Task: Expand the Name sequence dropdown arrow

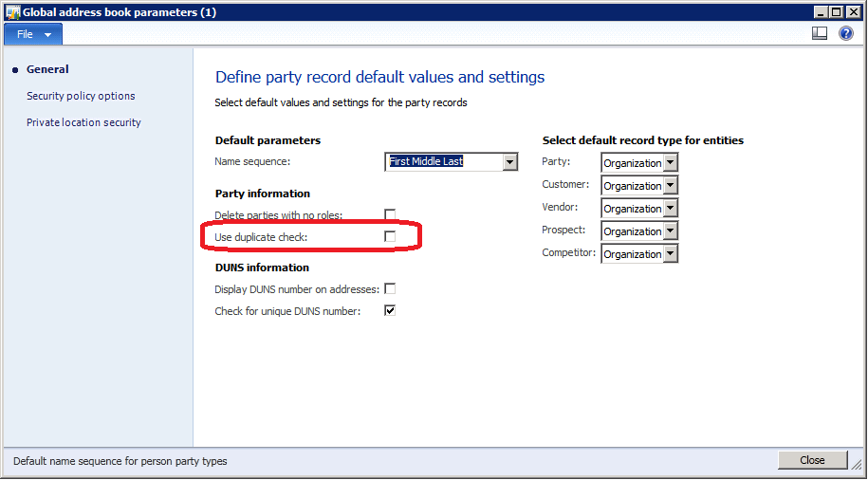Action: click(509, 162)
